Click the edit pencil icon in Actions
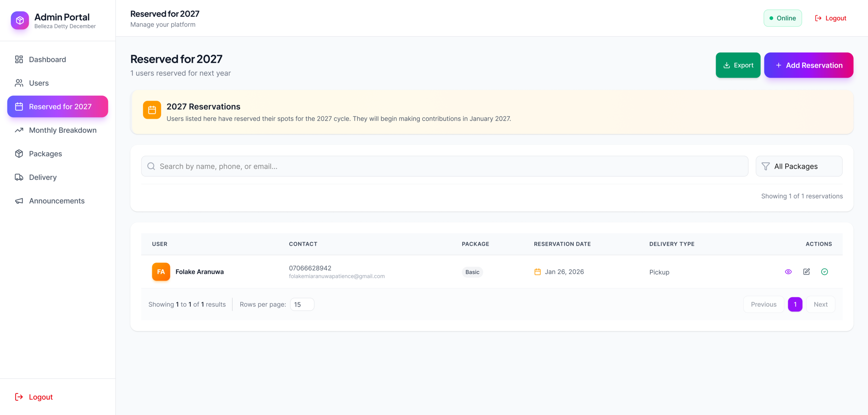The image size is (868, 415). [807, 272]
